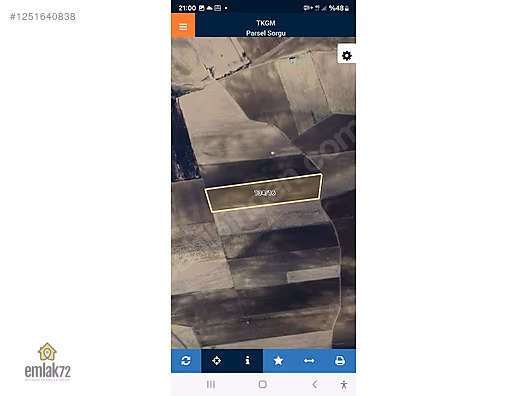Select the highlighted yellow parcel

263,193
